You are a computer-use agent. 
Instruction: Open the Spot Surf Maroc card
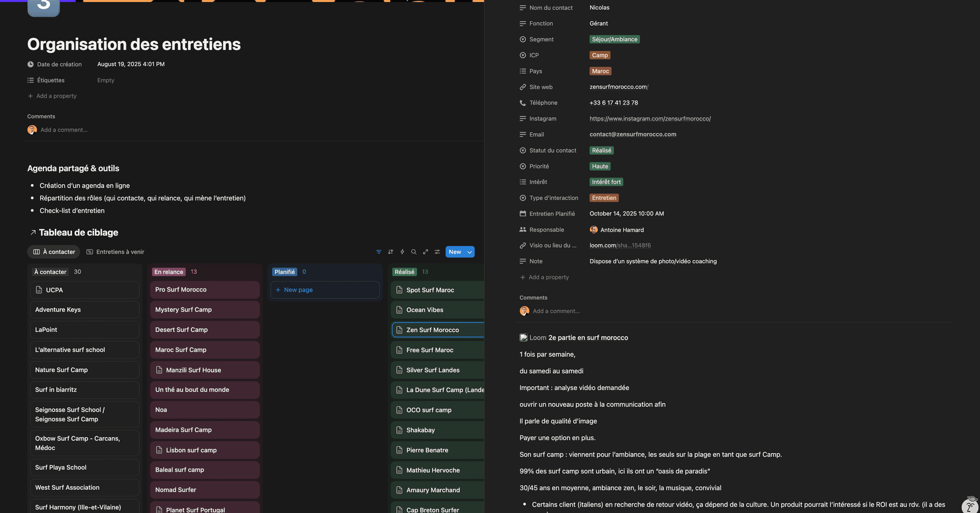tap(437, 290)
